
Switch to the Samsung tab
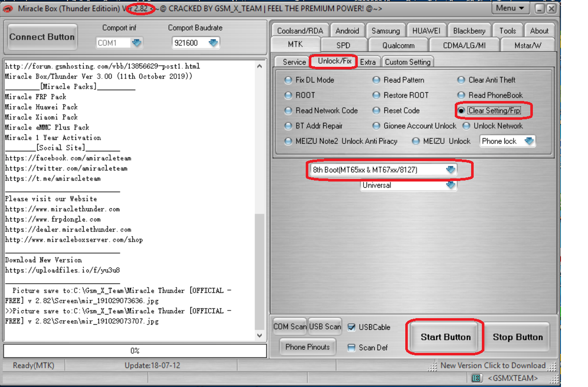tap(386, 30)
